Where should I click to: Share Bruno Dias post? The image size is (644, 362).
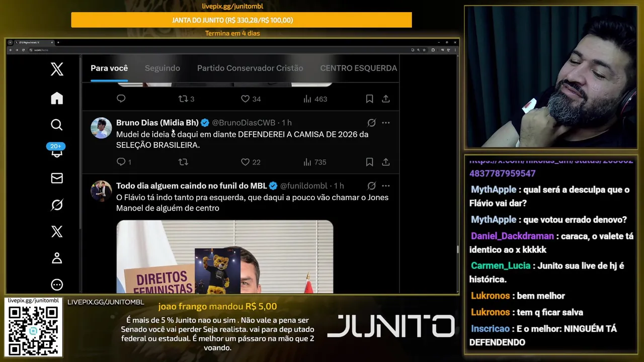[386, 162]
